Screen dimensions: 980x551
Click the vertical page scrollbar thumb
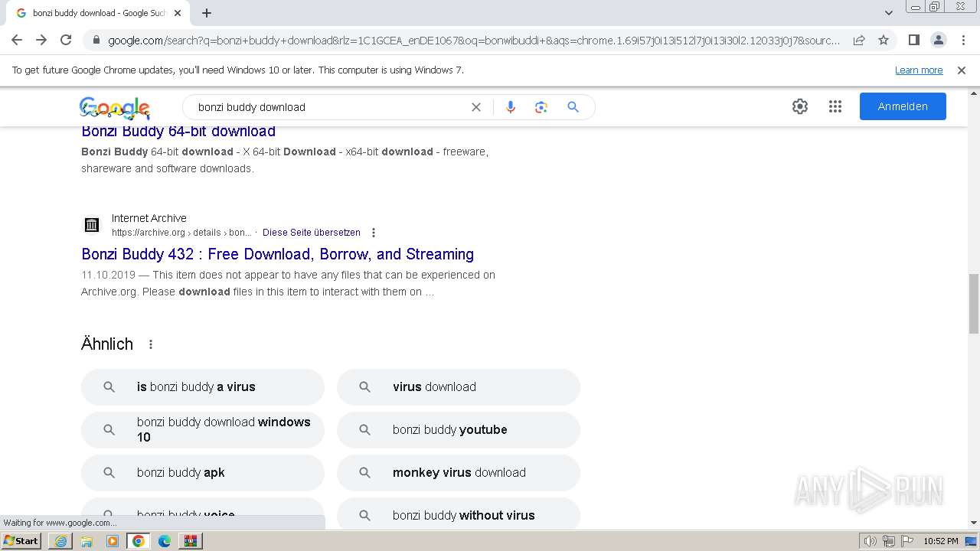[974, 304]
